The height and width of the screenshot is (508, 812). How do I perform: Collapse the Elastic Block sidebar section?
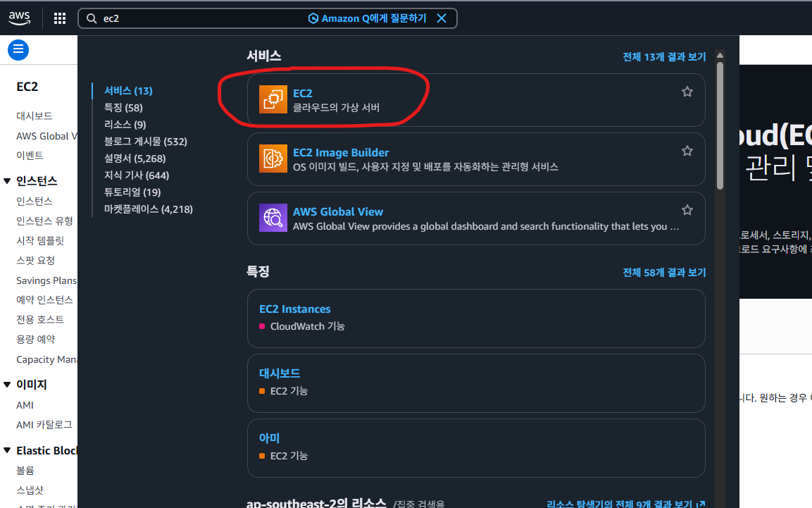pyautogui.click(x=7, y=450)
